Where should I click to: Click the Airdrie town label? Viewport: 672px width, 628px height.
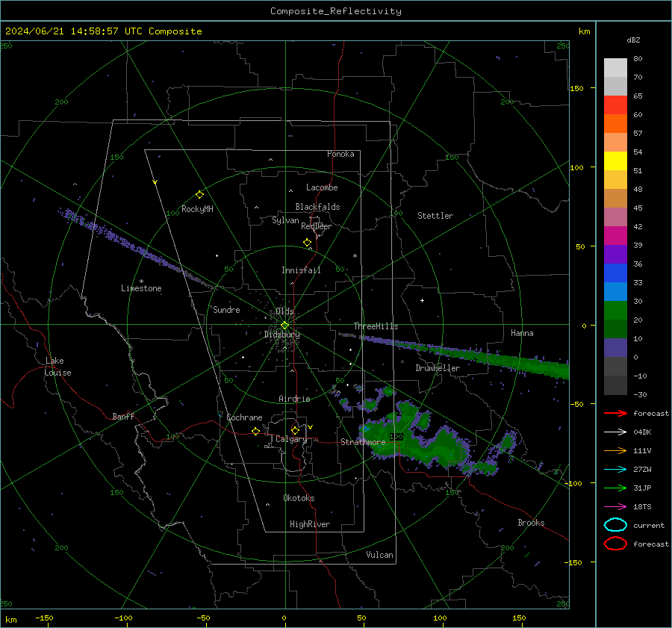294,399
